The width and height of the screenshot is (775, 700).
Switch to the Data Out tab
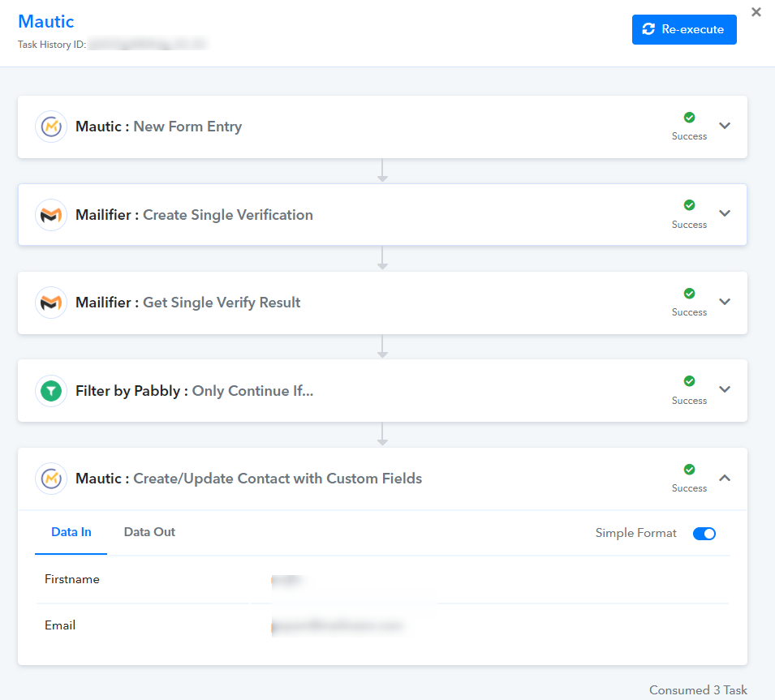149,532
